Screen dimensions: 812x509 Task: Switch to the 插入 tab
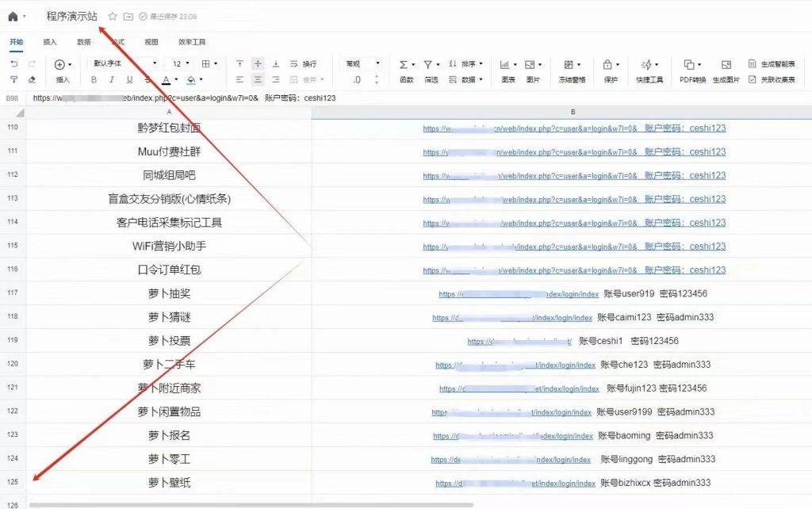point(50,42)
